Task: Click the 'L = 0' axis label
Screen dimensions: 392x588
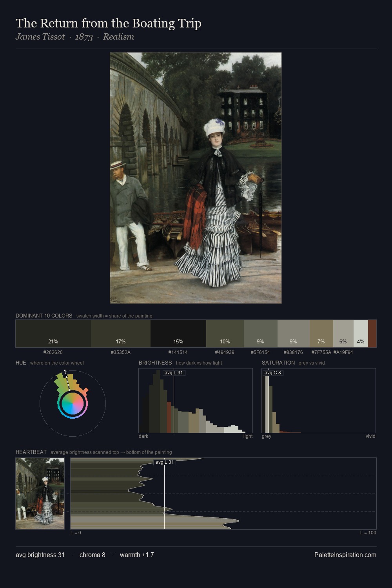Action: pos(76,533)
